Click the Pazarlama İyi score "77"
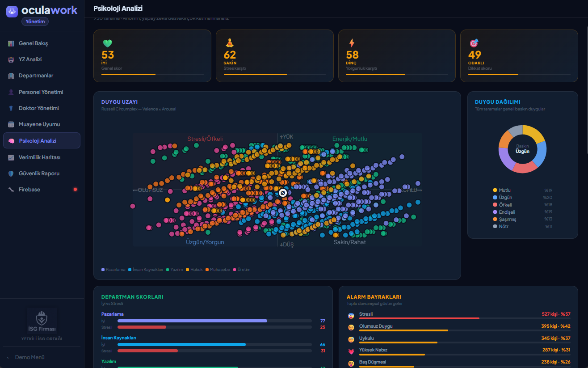Viewport: 588px width, 368px height. [323, 321]
